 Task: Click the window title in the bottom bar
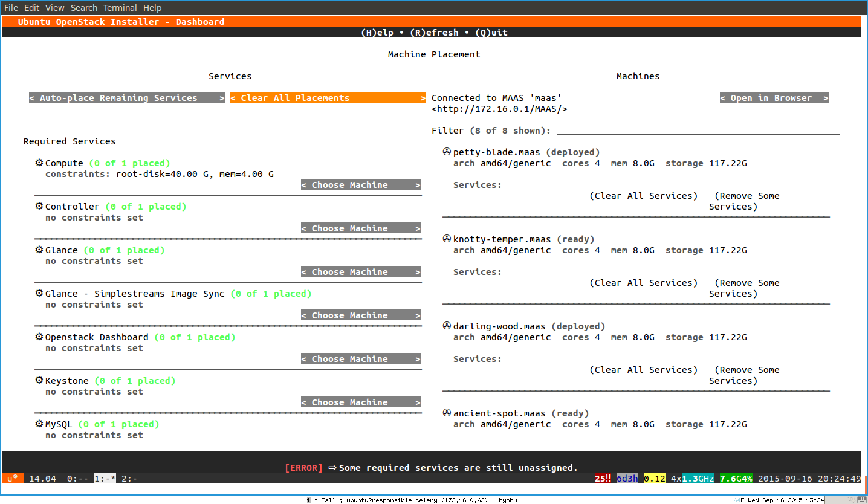coord(412,500)
